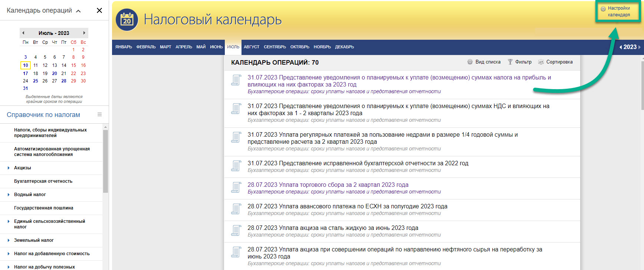Open Автоматизированная упрощенная система налогообложения
Viewport: 644px width, 270px height.
point(52,152)
